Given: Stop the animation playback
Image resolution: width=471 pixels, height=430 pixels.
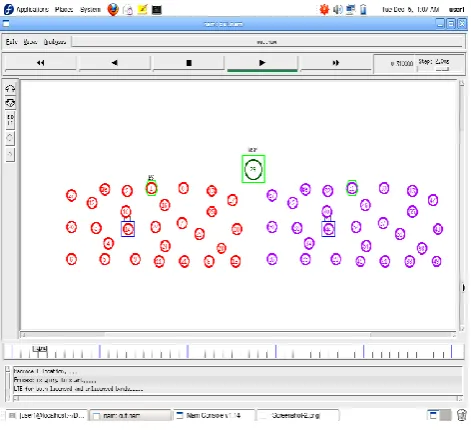Looking at the screenshot, I should 189,63.
